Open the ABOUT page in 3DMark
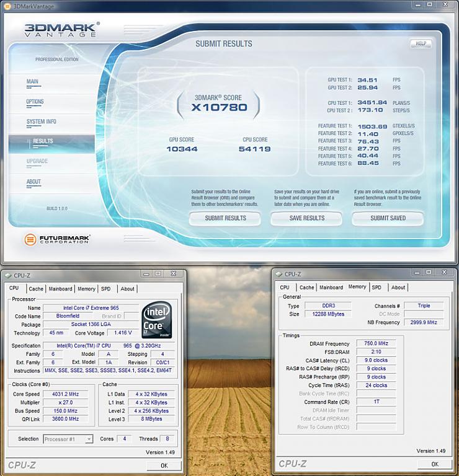This screenshot has height=476, width=459. tap(33, 182)
